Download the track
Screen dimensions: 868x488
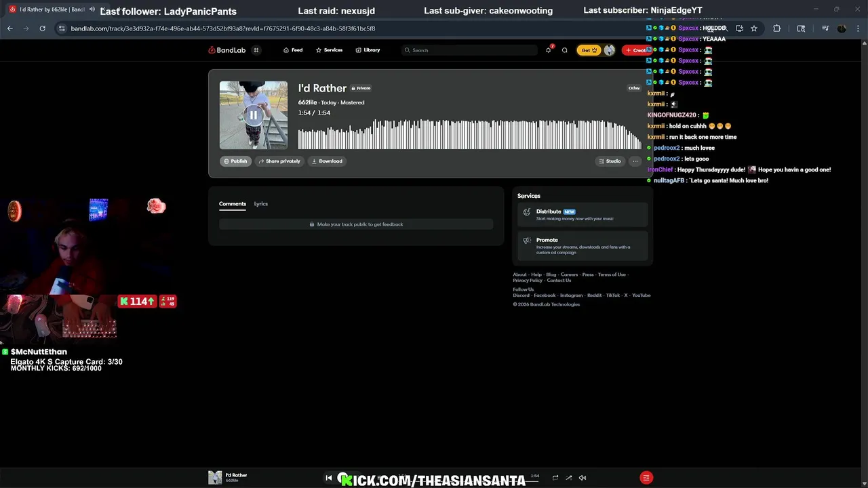point(327,161)
